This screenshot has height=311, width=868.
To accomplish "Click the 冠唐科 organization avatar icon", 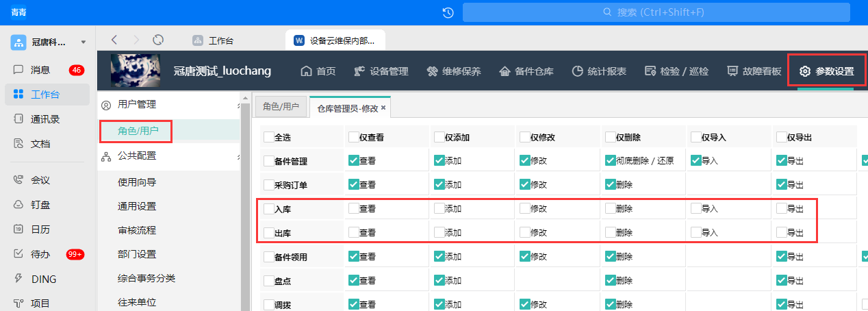I will 18,42.
